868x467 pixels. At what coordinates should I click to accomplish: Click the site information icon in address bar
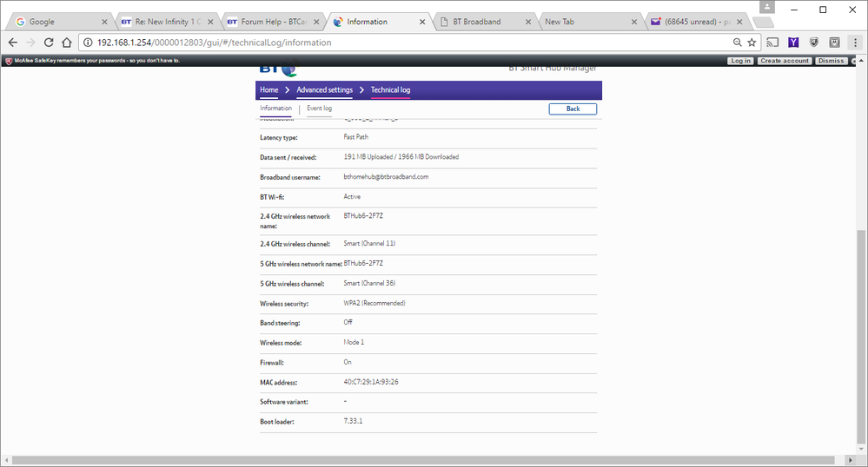[x=88, y=43]
